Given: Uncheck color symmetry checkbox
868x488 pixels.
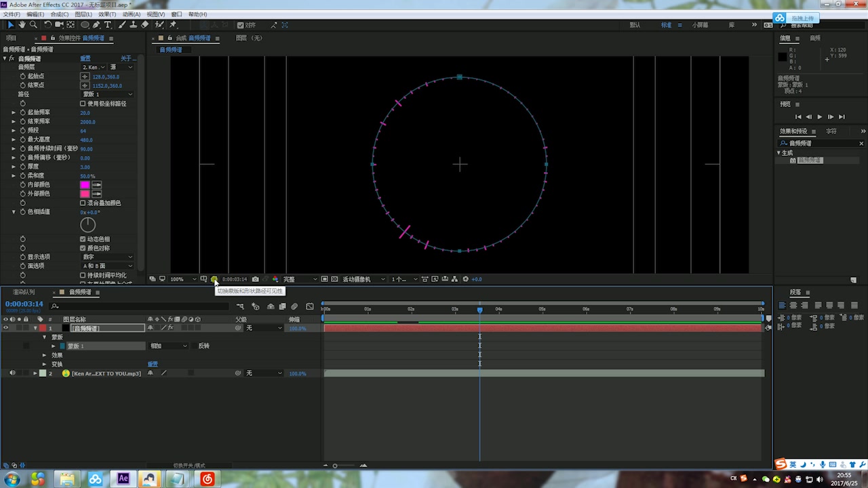Looking at the screenshot, I should pyautogui.click(x=83, y=248).
